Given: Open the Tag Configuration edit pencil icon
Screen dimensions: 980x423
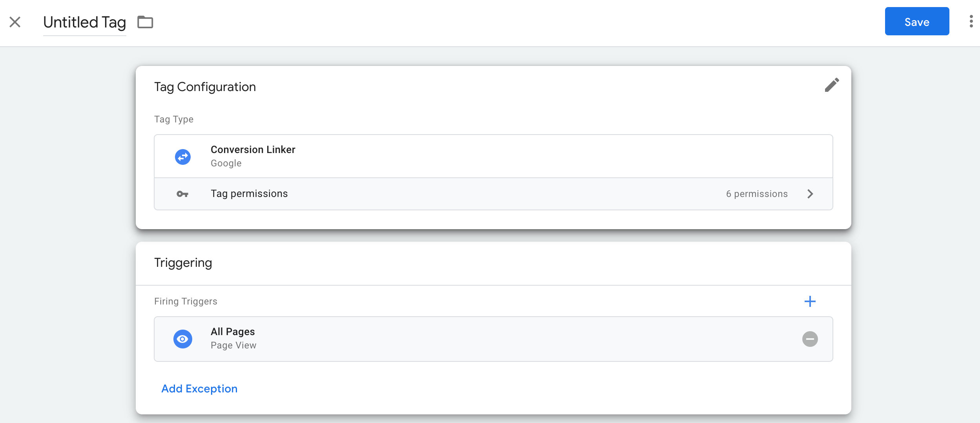Looking at the screenshot, I should (x=832, y=86).
